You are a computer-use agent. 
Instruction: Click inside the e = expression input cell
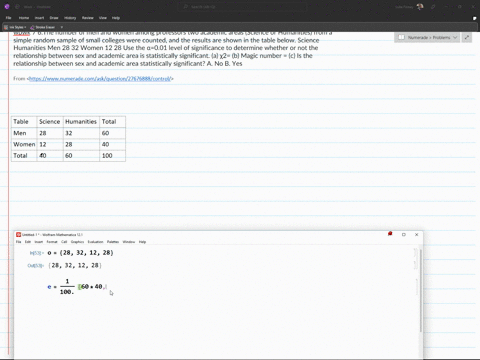[77, 287]
